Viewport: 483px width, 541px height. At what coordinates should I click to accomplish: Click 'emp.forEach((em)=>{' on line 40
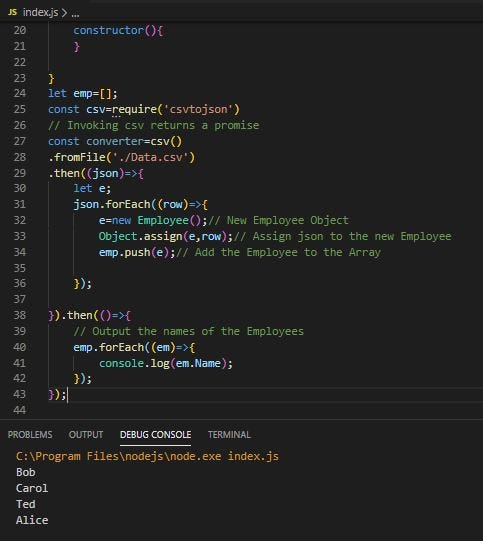pyautogui.click(x=134, y=347)
